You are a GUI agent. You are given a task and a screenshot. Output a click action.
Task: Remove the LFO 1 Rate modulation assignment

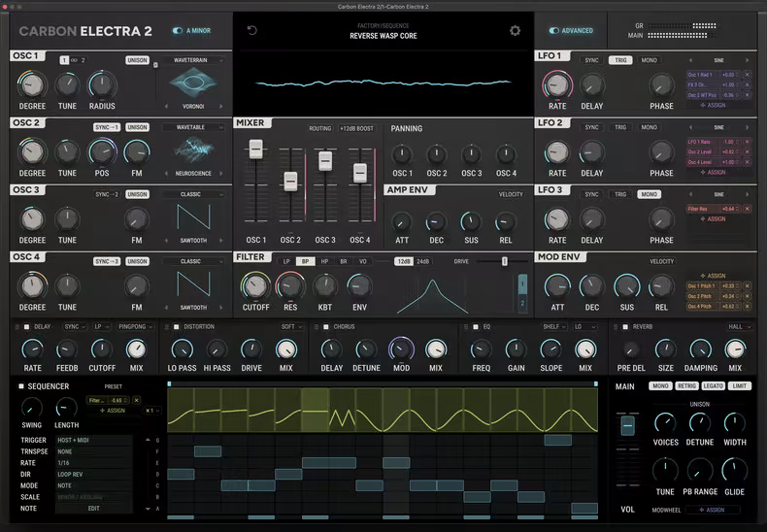(747, 142)
